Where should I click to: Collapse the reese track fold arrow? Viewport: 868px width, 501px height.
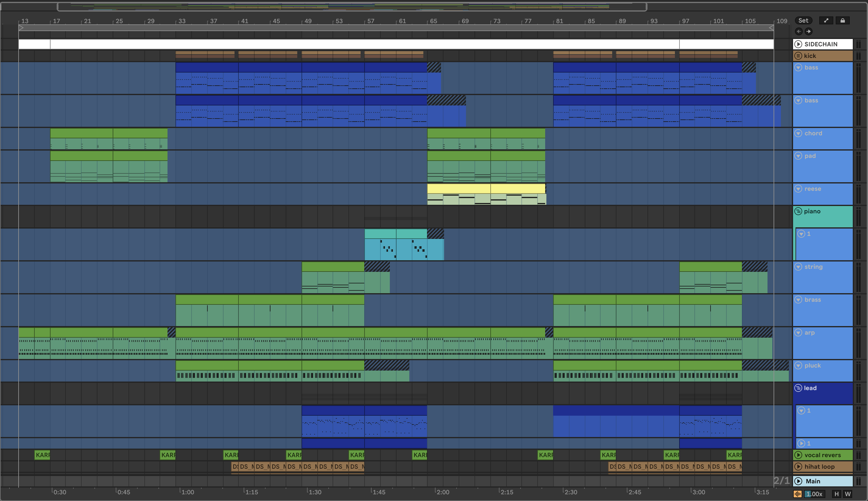click(798, 189)
